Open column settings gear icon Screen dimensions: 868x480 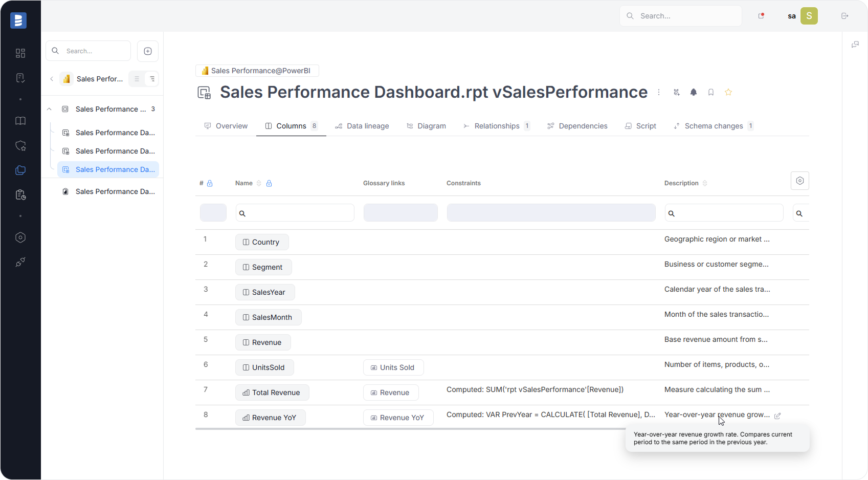799,181
